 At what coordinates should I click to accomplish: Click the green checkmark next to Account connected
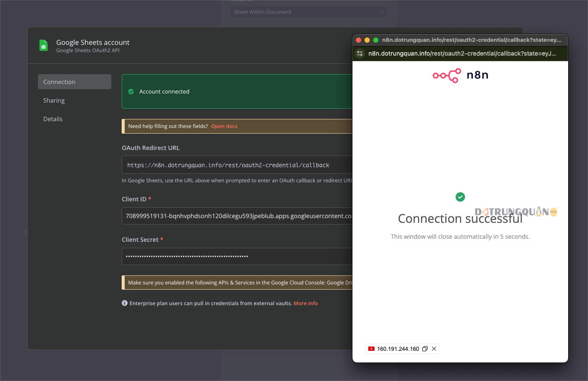coord(131,92)
